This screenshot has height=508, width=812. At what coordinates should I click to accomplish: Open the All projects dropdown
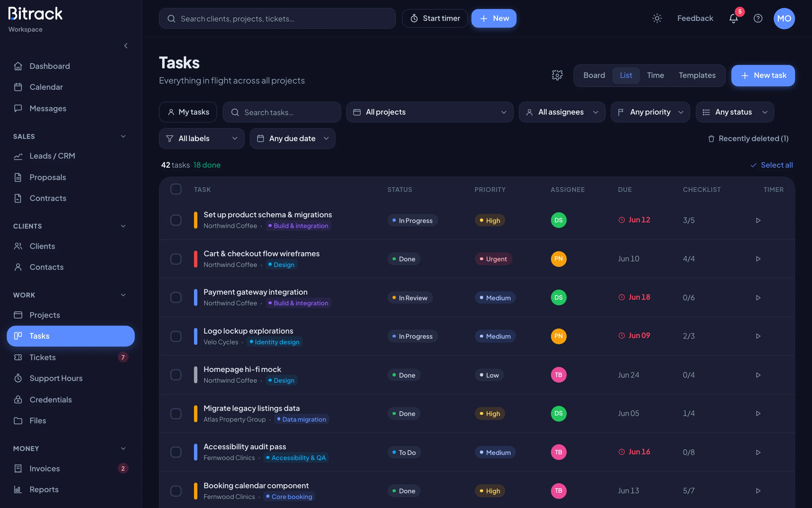point(429,112)
